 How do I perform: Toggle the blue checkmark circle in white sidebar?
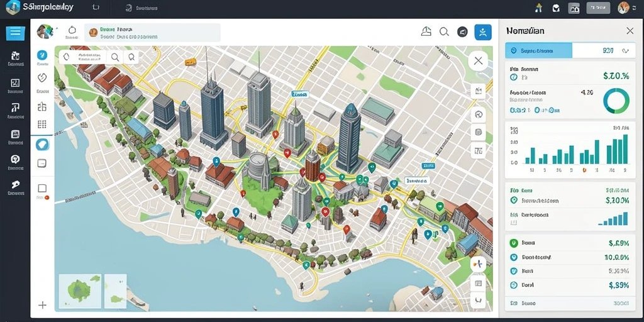42,55
